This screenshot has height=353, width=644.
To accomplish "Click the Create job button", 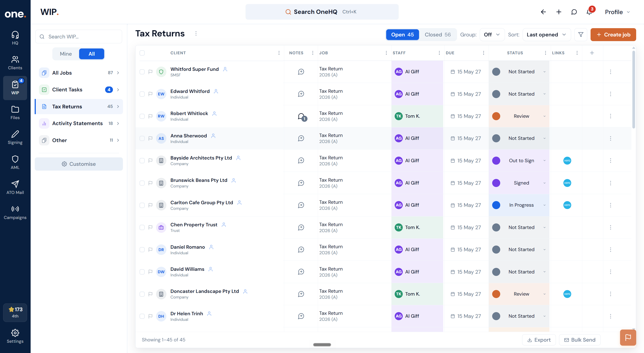I will tap(613, 34).
